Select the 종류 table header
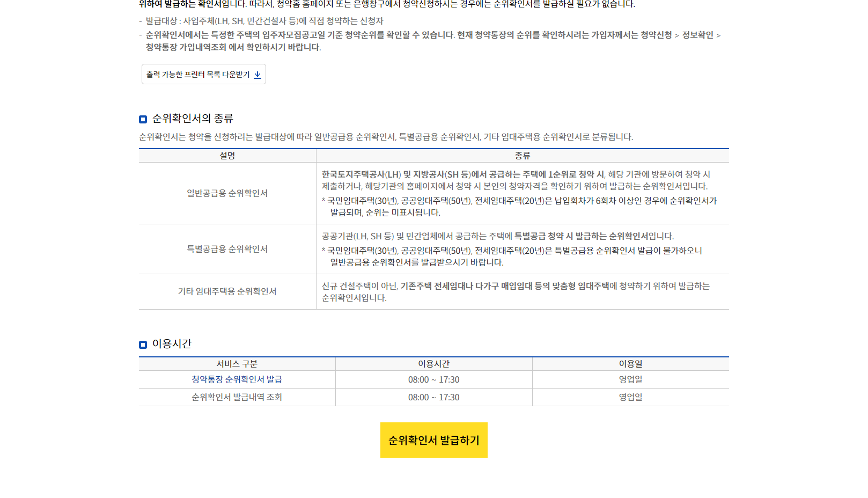Image resolution: width=868 pixels, height=498 pixels. 522,156
